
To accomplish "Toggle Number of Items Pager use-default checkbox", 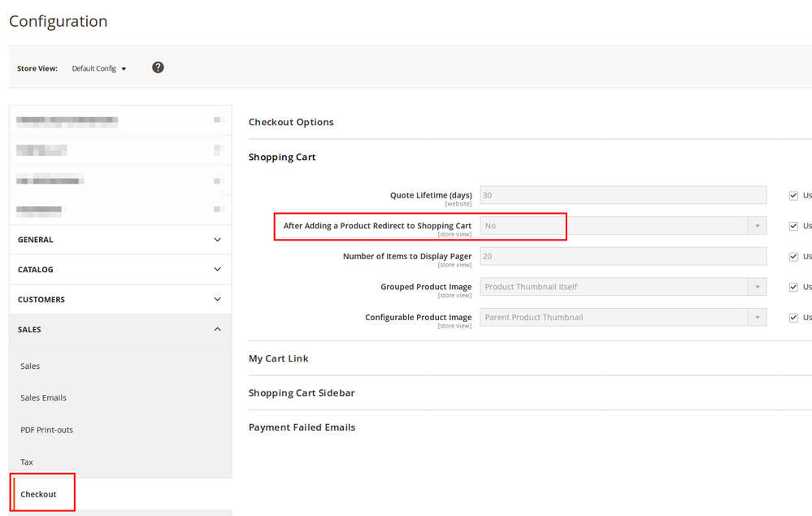I will [793, 257].
